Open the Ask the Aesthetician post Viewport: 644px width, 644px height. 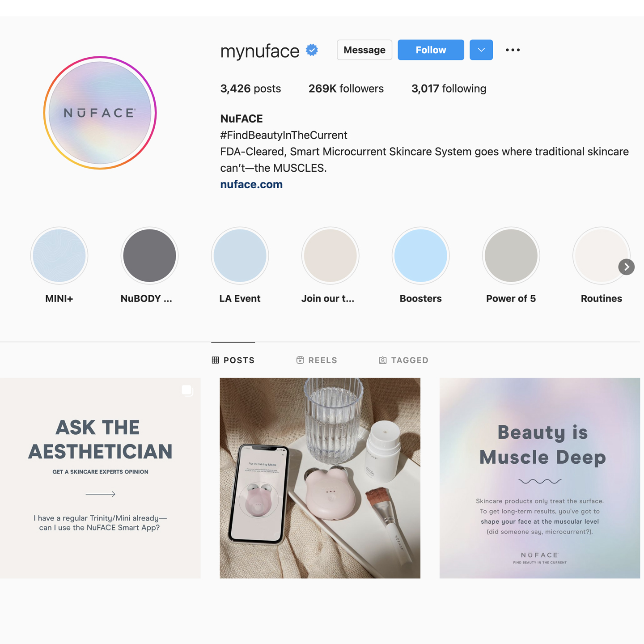point(100,478)
